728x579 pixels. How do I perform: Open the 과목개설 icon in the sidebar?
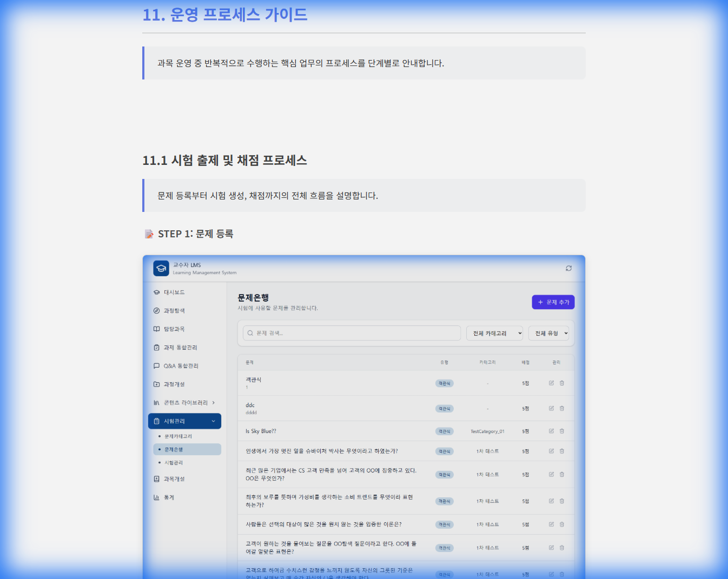point(156,478)
